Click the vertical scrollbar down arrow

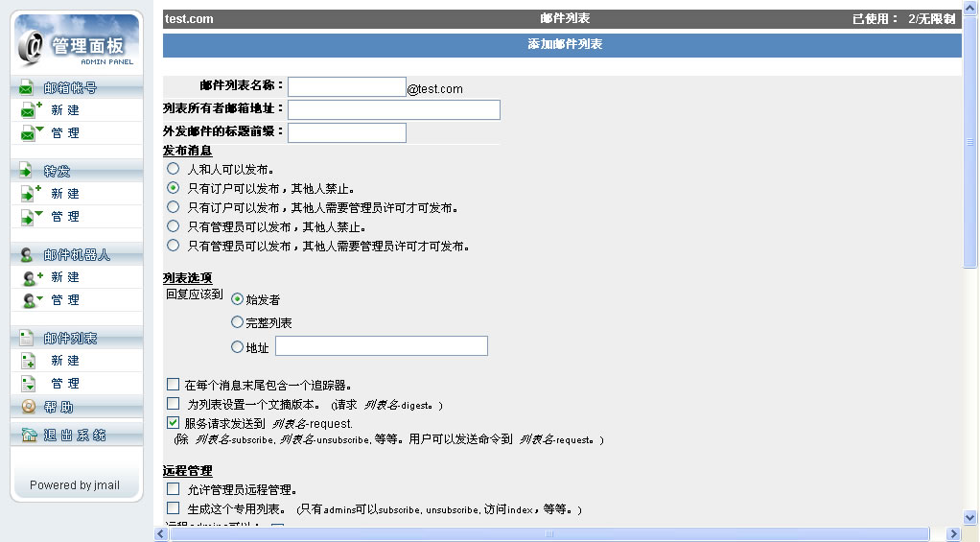coord(970,515)
